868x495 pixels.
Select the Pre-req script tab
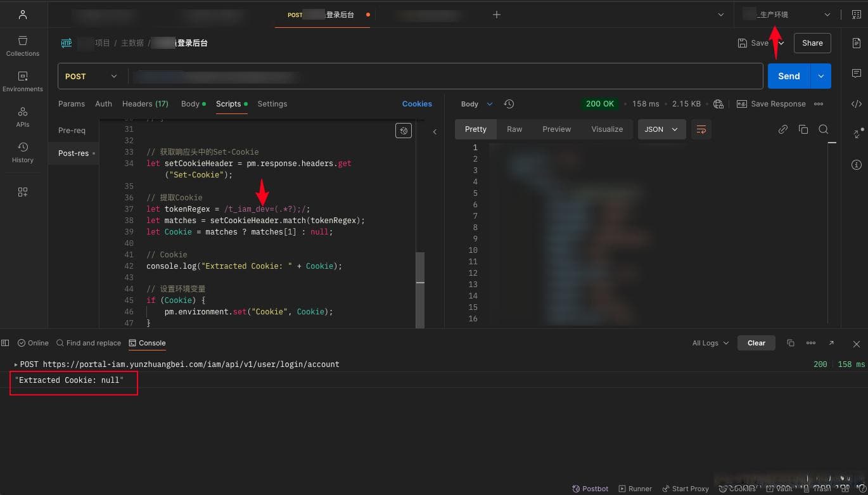click(x=72, y=131)
